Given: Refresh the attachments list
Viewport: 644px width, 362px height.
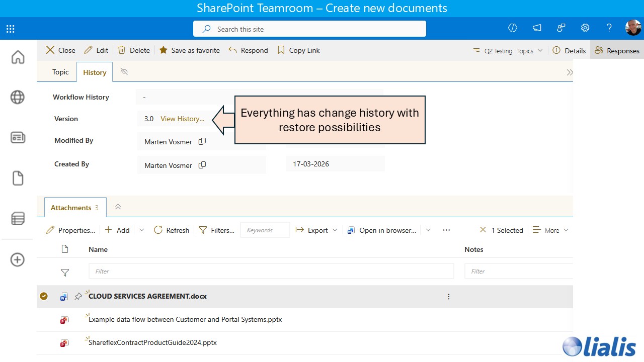Looking at the screenshot, I should (x=171, y=230).
